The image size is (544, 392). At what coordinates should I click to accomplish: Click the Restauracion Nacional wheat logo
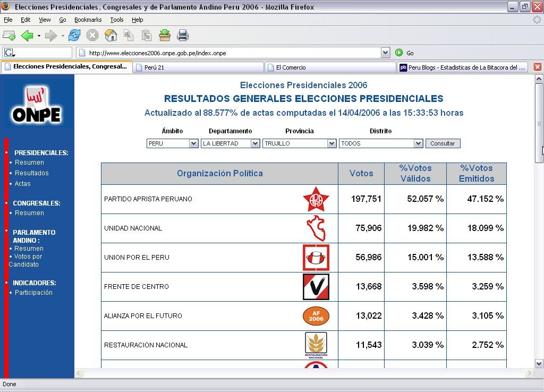[316, 345]
